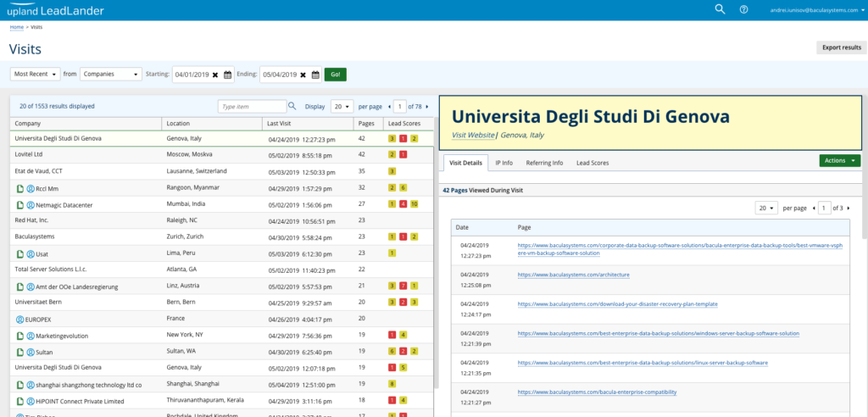Screen dimensions: 868x417
Task: Go to next page of viewed pages
Action: click(849, 208)
